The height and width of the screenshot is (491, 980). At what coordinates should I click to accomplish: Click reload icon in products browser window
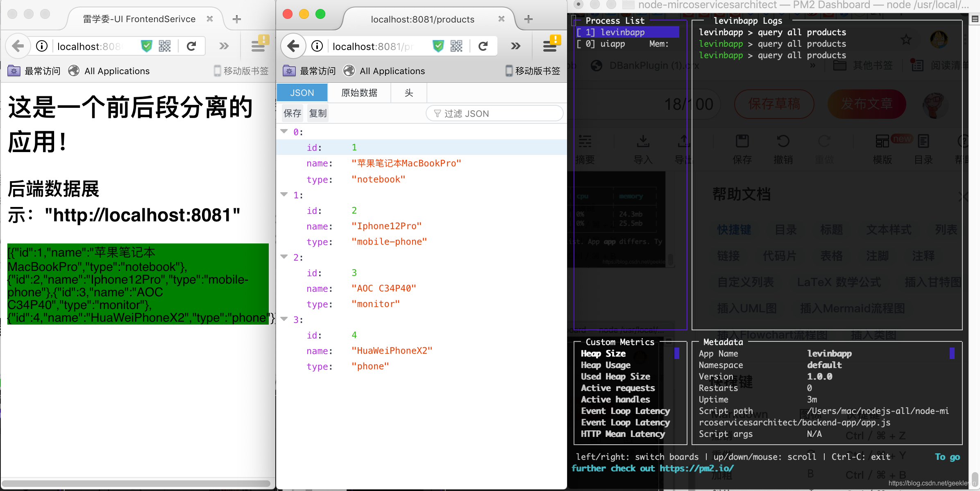click(x=483, y=46)
